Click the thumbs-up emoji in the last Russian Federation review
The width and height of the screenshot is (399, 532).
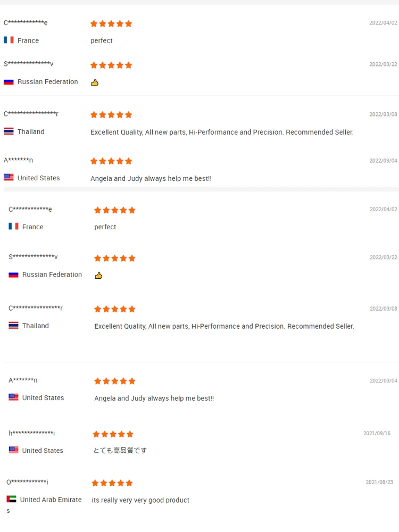(x=98, y=275)
